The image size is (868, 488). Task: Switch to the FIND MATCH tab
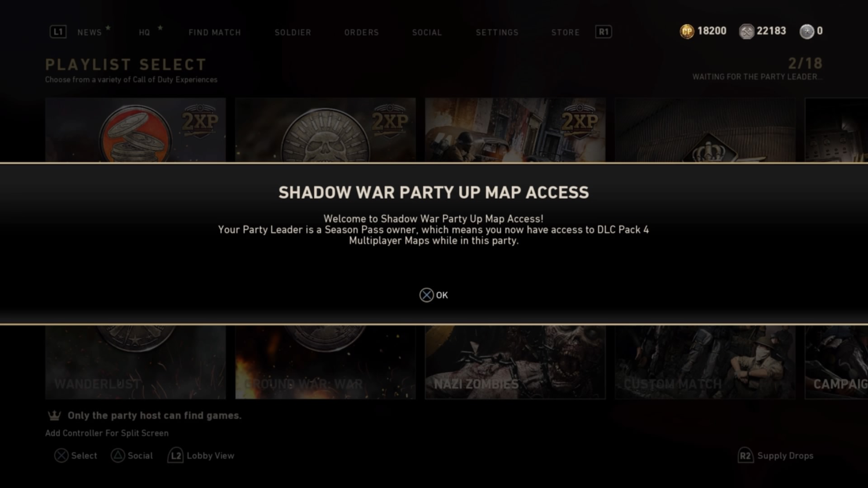pos(215,33)
